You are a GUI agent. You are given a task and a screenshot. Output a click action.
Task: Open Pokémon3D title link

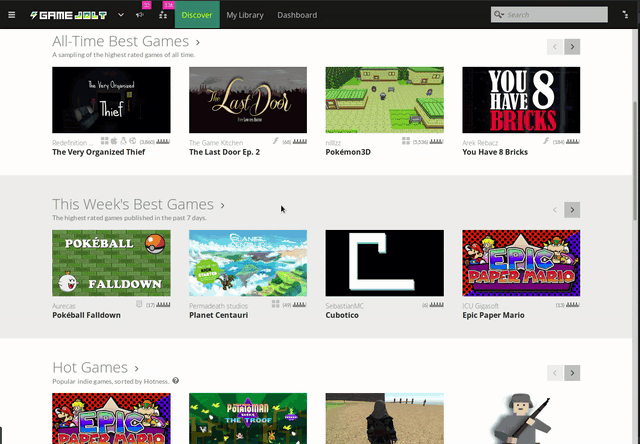click(x=348, y=152)
